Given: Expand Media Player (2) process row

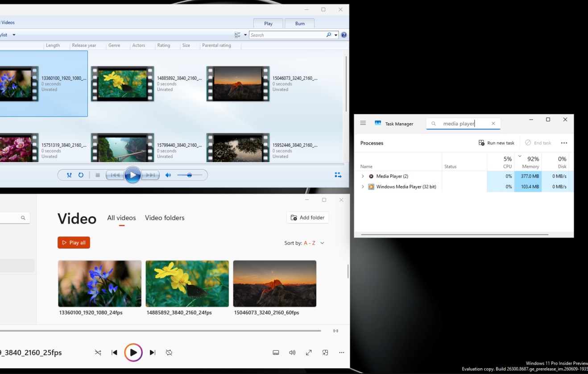Looking at the screenshot, I should click(363, 176).
